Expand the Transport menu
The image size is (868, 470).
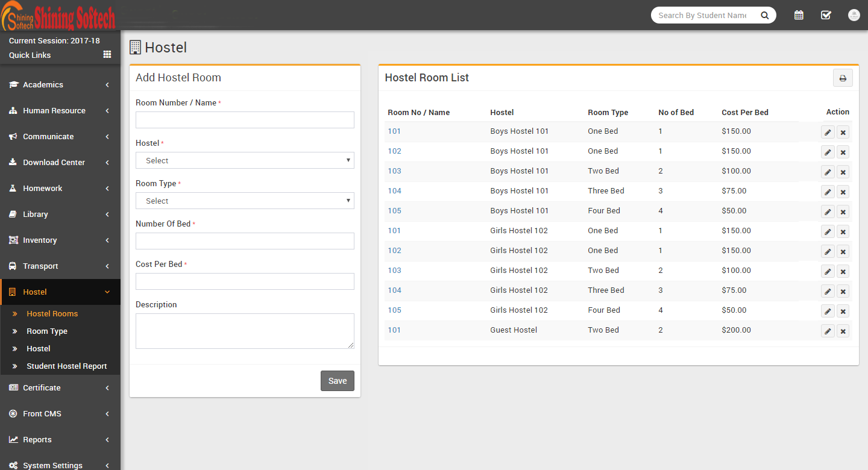pyautogui.click(x=60, y=266)
